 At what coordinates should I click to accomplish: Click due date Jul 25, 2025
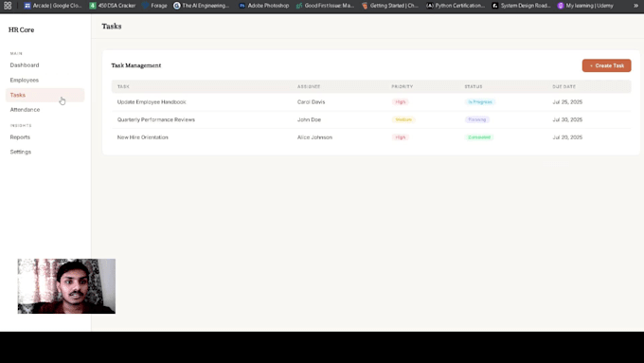click(x=567, y=102)
